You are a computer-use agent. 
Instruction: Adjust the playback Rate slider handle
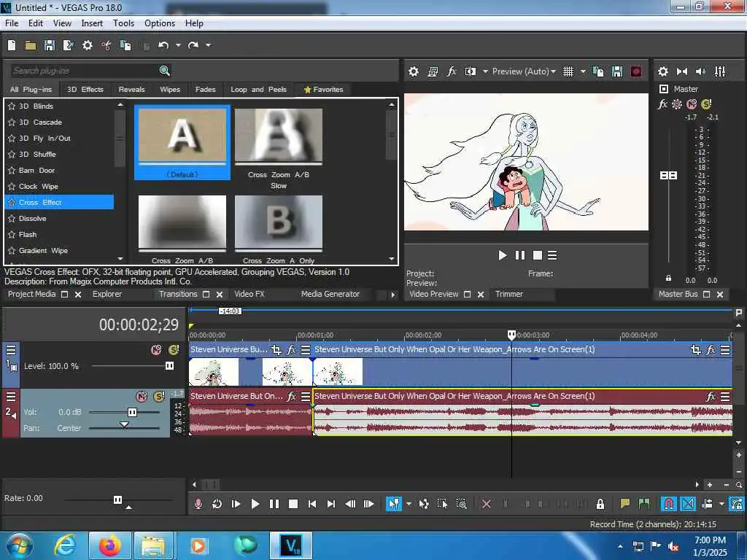(117, 499)
